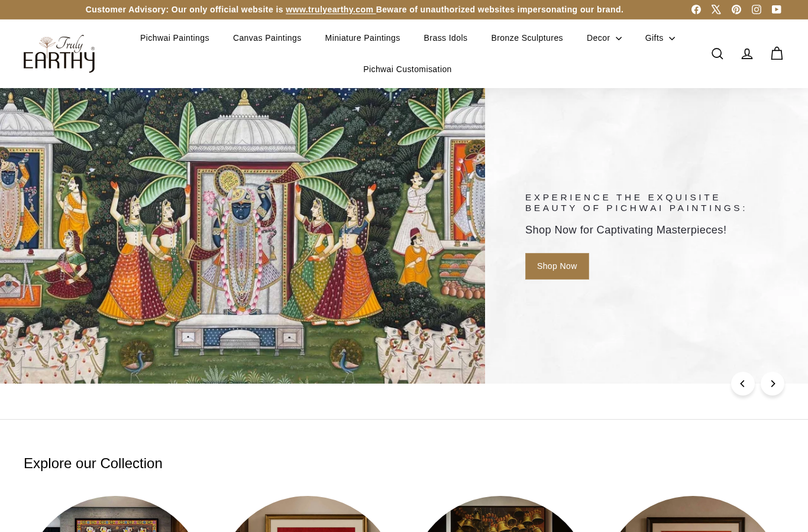
Task: Open the account profile icon
Action: pos(747,54)
